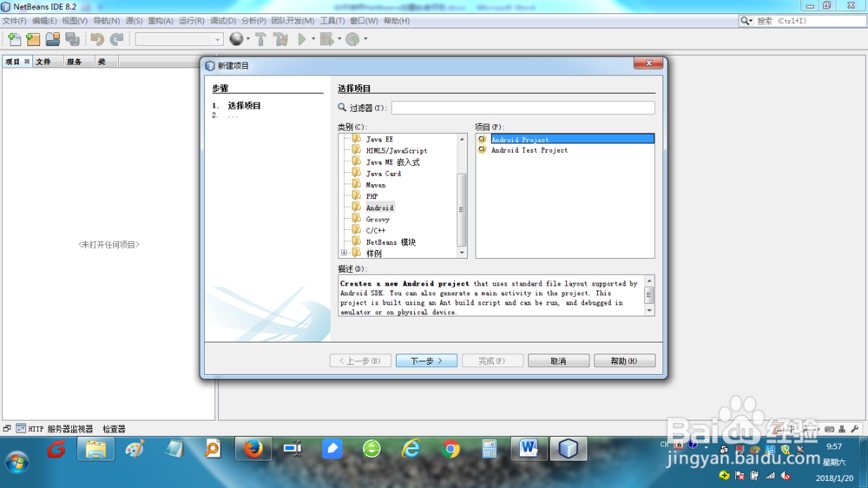Open the 运行(R) menu
The height and width of the screenshot is (488, 868).
tap(191, 21)
